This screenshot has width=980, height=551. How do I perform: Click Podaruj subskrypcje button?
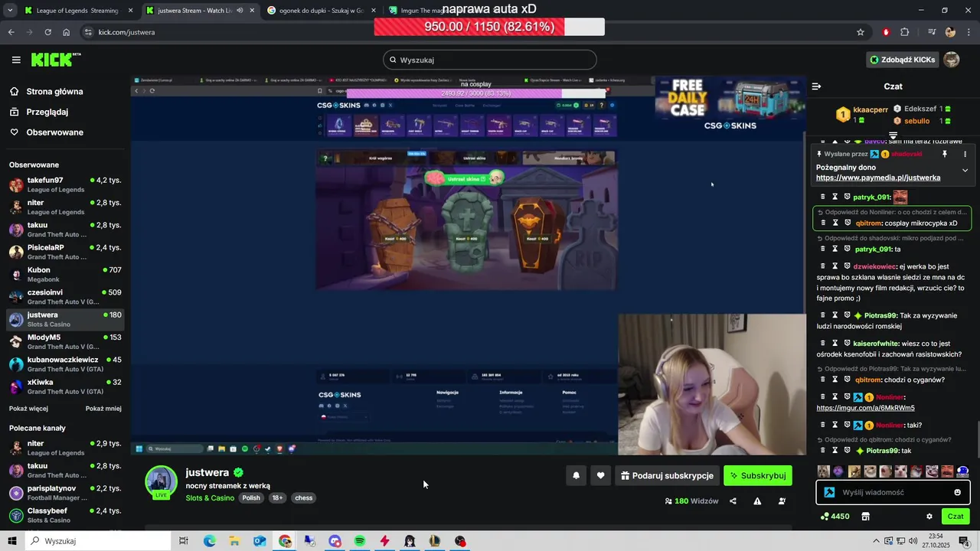click(x=666, y=475)
